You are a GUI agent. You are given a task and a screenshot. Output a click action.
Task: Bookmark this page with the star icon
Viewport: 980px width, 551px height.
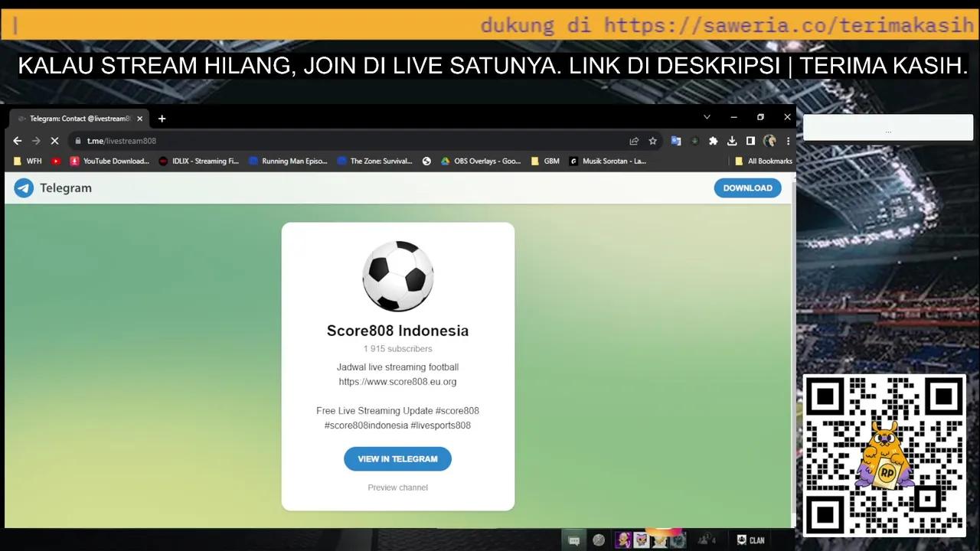click(653, 141)
